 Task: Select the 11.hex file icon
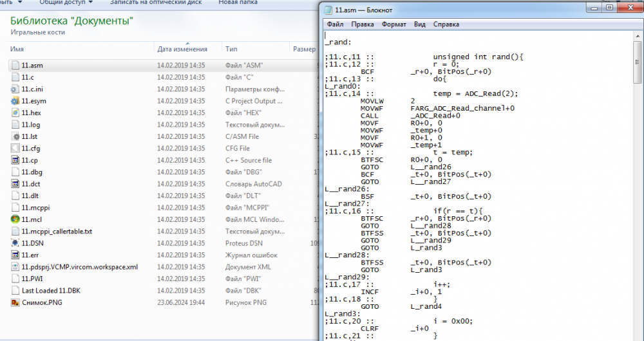tap(15, 113)
